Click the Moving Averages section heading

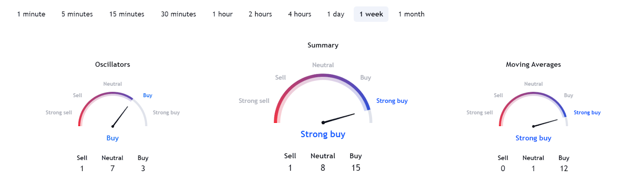tap(533, 64)
